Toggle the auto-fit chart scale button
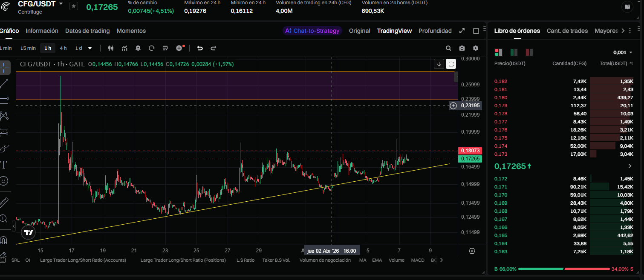644x280 pixels. pyautogui.click(x=451, y=64)
